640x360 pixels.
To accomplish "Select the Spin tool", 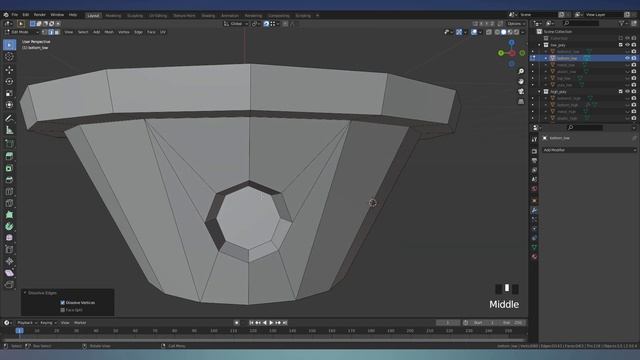I will coord(9,226).
